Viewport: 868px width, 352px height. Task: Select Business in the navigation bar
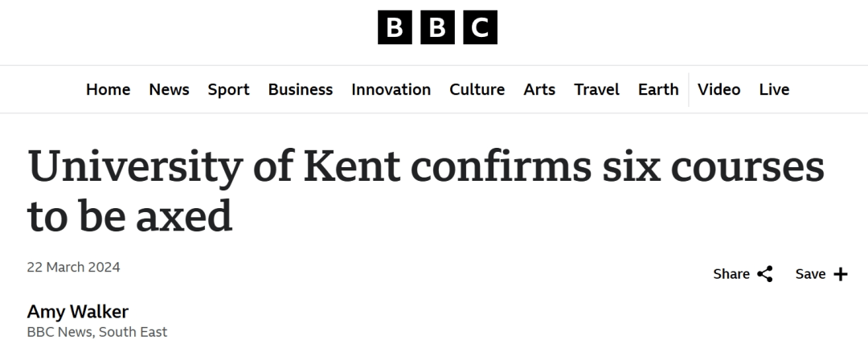[x=301, y=89]
